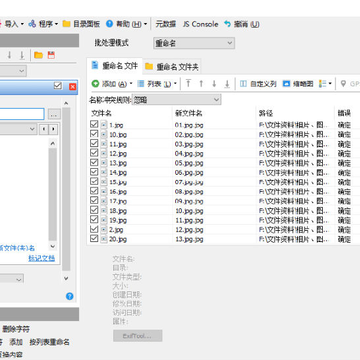Click the 删除字符 option
The height and width of the screenshot is (360, 360).
(16, 329)
